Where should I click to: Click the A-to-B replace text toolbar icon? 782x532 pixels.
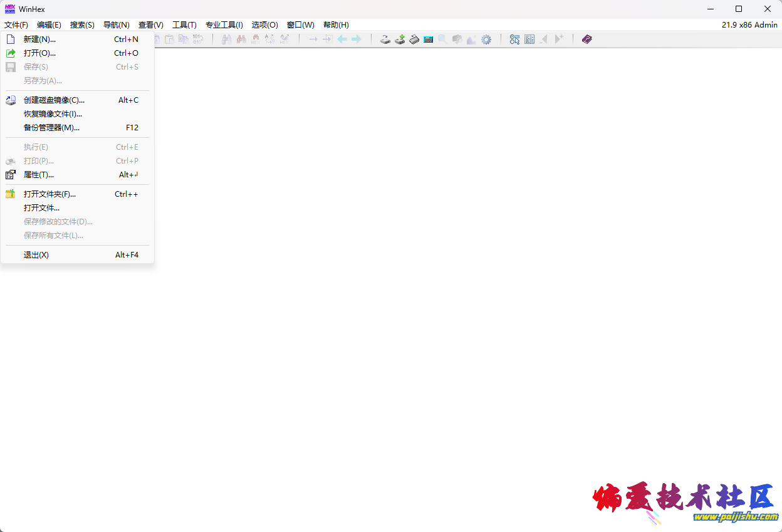point(270,39)
